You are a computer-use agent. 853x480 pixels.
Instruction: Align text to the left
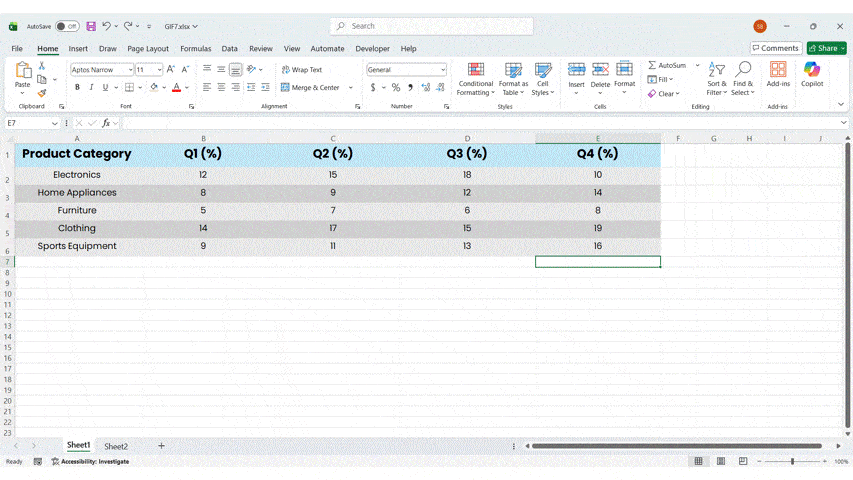(x=207, y=87)
